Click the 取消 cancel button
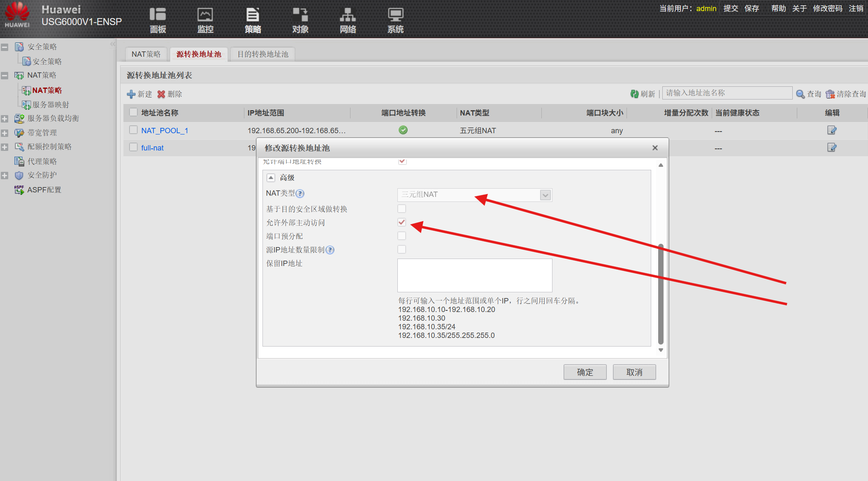This screenshot has width=868, height=481. tap(634, 372)
